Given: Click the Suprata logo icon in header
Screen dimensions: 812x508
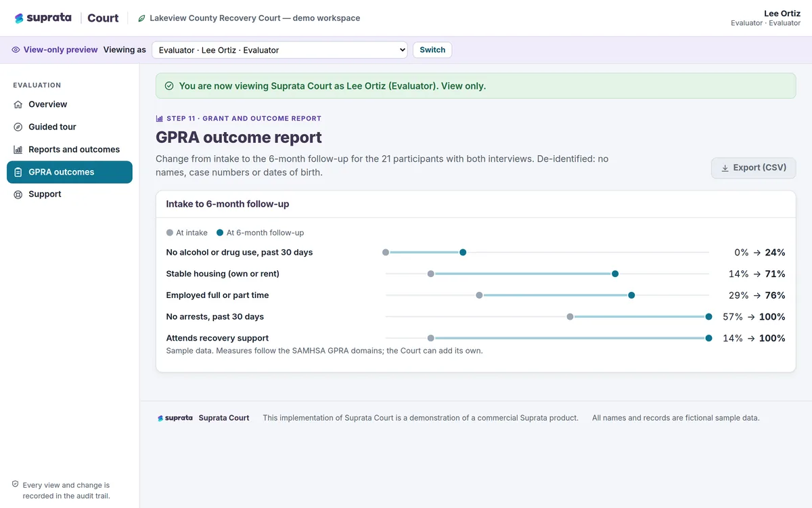Looking at the screenshot, I should (x=19, y=18).
